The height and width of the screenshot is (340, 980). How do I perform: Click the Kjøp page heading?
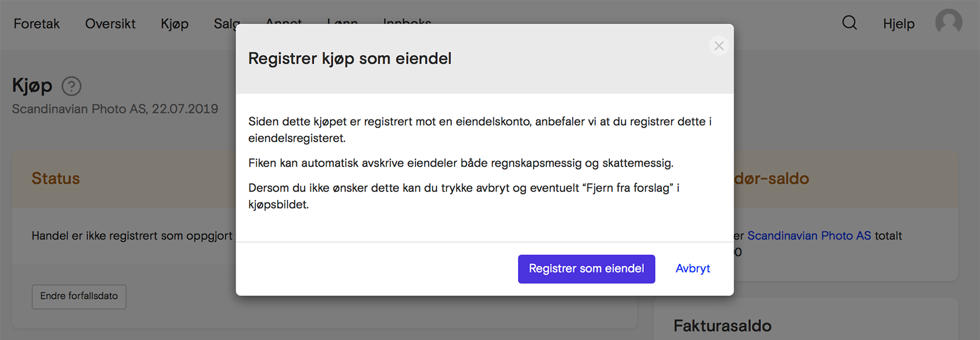pyautogui.click(x=32, y=85)
